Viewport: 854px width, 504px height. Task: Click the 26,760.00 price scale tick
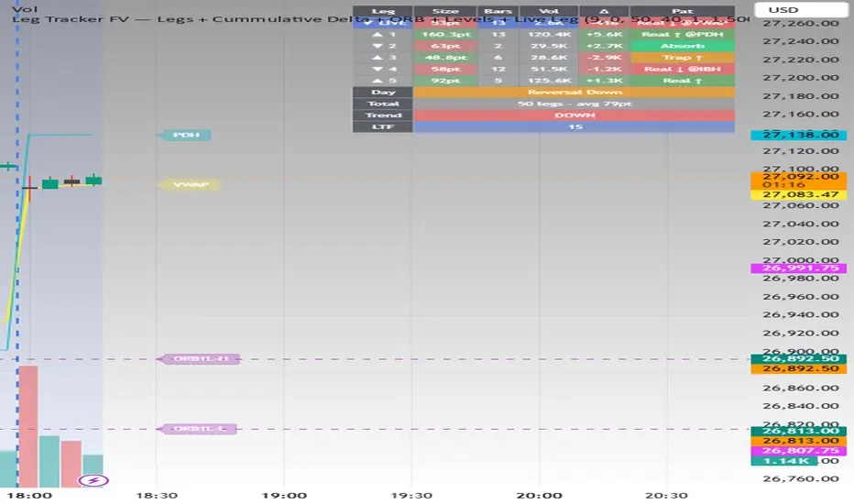pyautogui.click(x=800, y=478)
